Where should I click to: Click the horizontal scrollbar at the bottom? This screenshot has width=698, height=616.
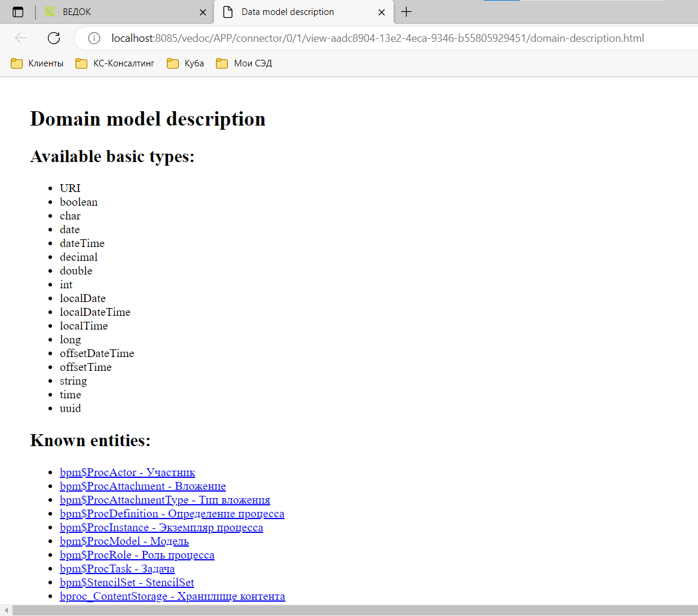[353, 610]
